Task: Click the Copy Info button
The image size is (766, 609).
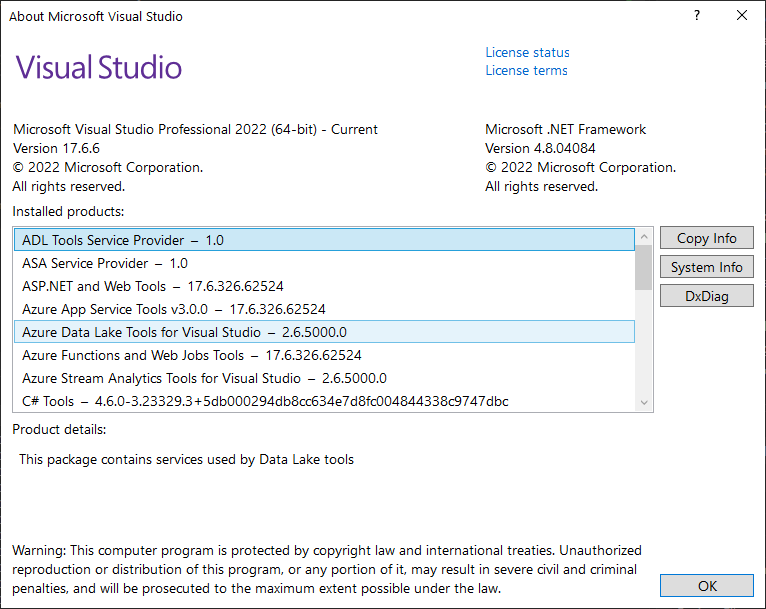Action: 706,238
